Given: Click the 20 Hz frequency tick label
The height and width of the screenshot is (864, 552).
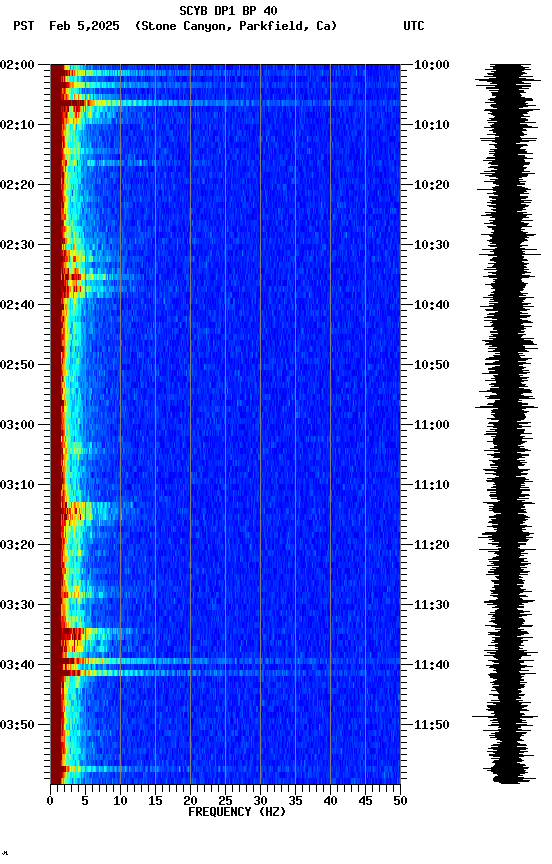Looking at the screenshot, I should coord(190,801).
